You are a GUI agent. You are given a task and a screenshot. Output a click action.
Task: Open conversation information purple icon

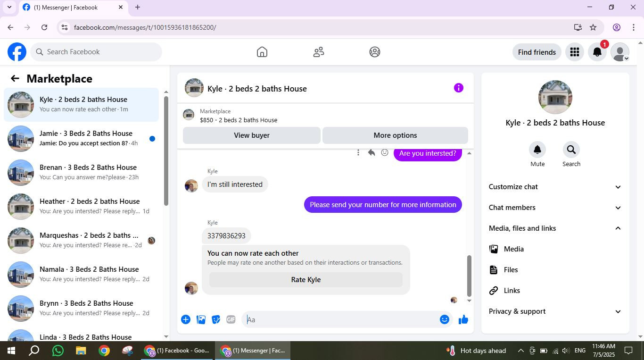pos(459,88)
